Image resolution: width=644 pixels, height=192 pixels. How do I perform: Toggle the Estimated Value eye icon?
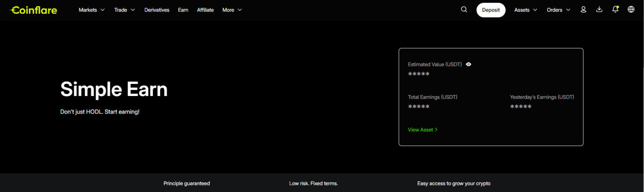(x=468, y=65)
